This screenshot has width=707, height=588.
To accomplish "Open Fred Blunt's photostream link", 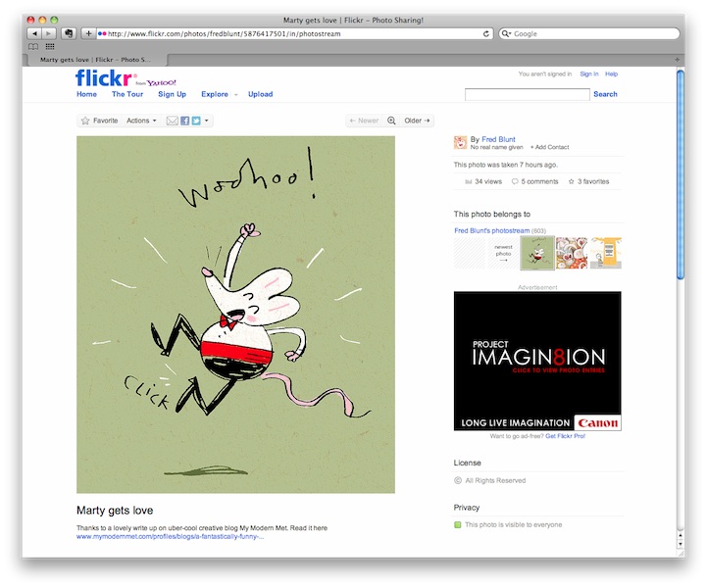I will (x=492, y=230).
